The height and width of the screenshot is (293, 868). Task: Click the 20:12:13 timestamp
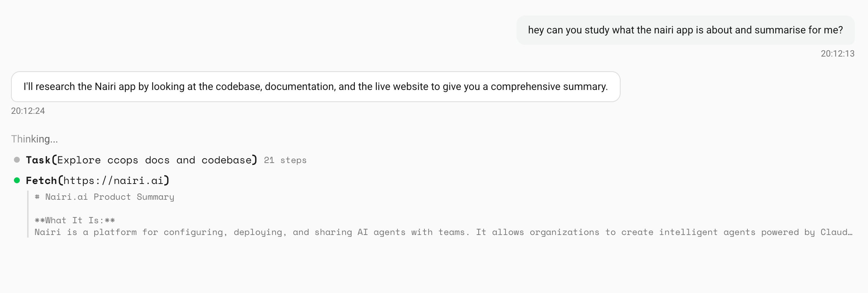pyautogui.click(x=837, y=54)
